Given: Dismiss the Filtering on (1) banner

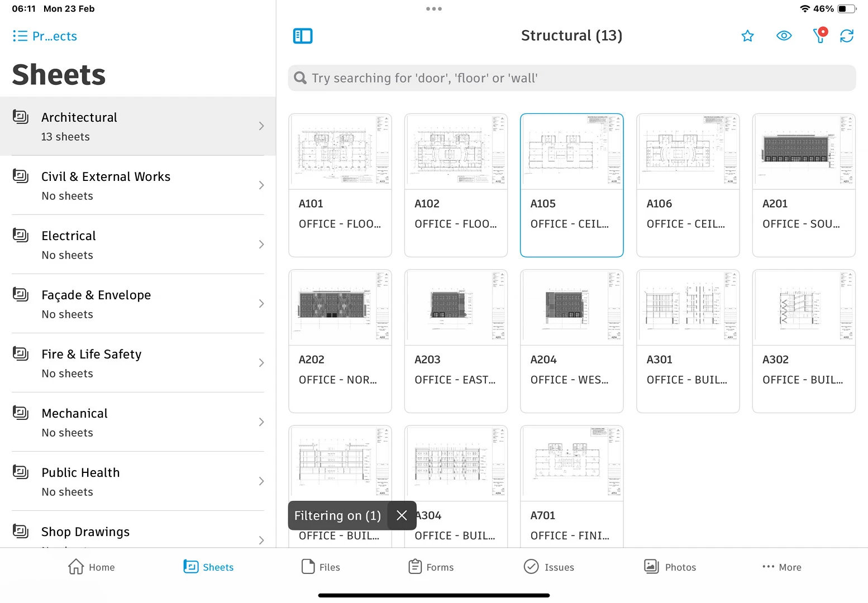Looking at the screenshot, I should click(402, 515).
